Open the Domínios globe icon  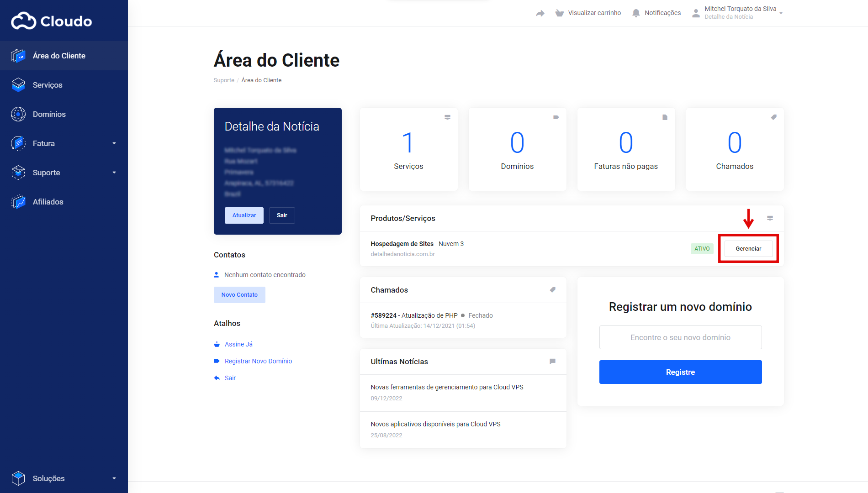[18, 114]
